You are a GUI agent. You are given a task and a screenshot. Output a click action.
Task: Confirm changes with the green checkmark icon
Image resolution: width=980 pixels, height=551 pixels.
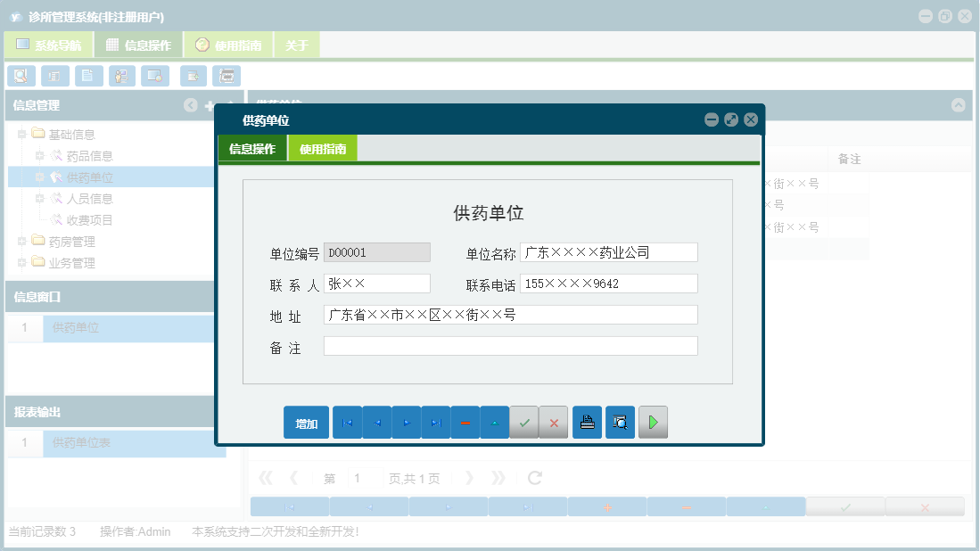point(524,422)
